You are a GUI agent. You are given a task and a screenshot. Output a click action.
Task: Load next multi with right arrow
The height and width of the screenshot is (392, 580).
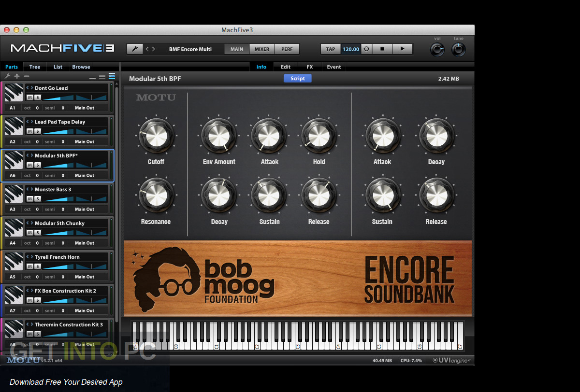pyautogui.click(x=153, y=49)
